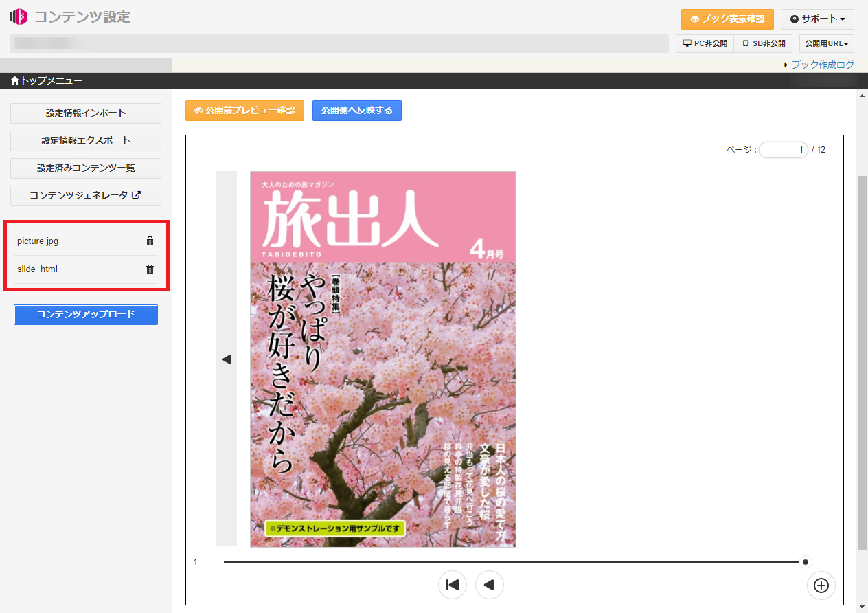The image size is (868, 613).
Task: Expand the 公開用URL dropdown
Action: coord(827,43)
